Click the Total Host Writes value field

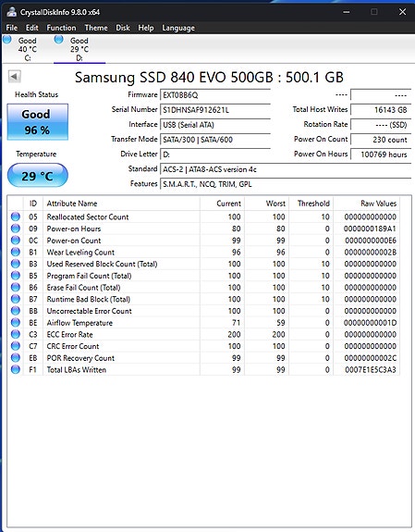click(381, 110)
